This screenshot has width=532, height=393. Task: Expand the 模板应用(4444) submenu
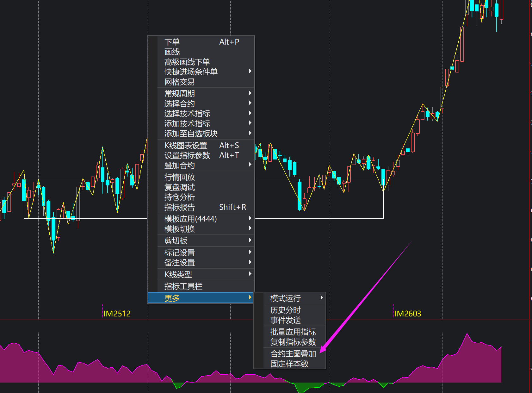190,219
